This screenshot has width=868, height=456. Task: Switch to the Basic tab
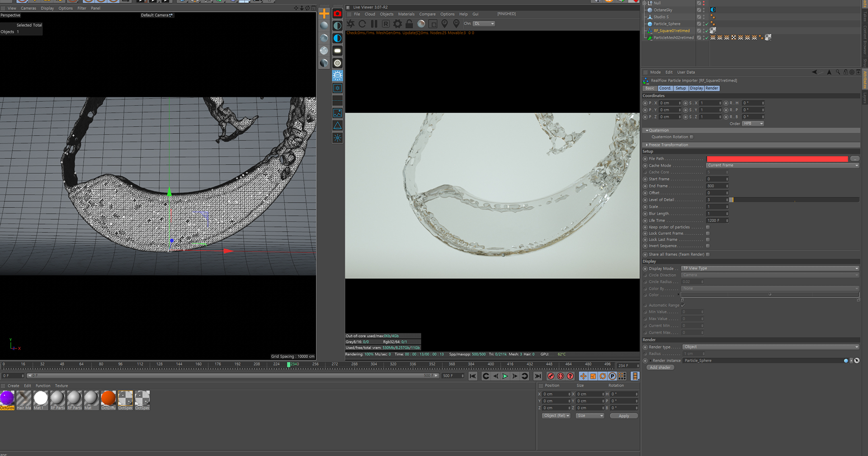(650, 88)
